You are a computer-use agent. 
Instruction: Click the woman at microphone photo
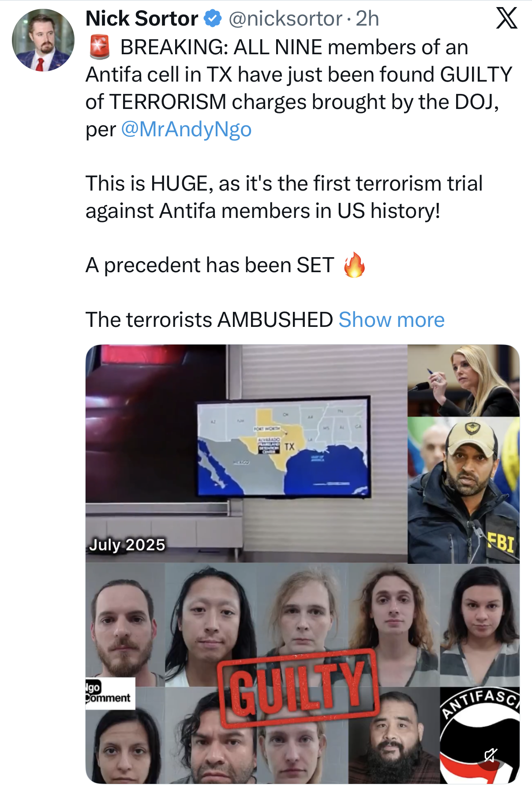point(464,381)
